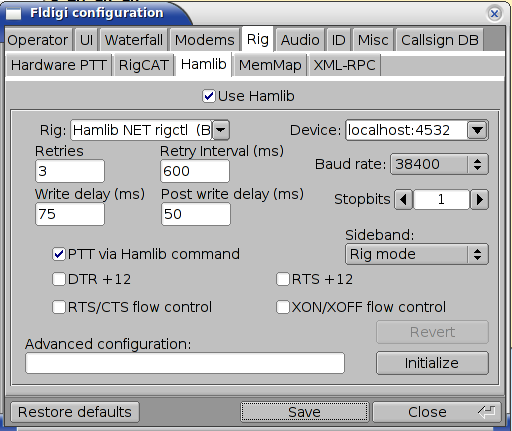Enable RTS/CTS flow control
The image size is (512, 431).
point(59,307)
